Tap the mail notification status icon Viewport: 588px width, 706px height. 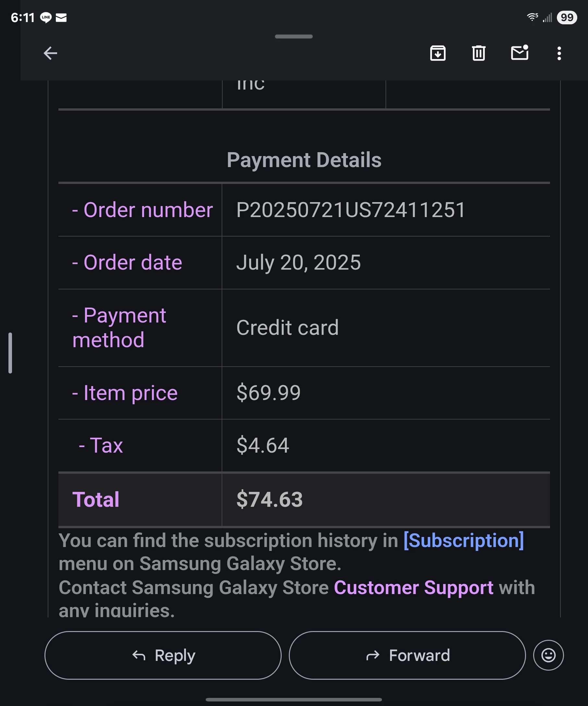pyautogui.click(x=61, y=18)
